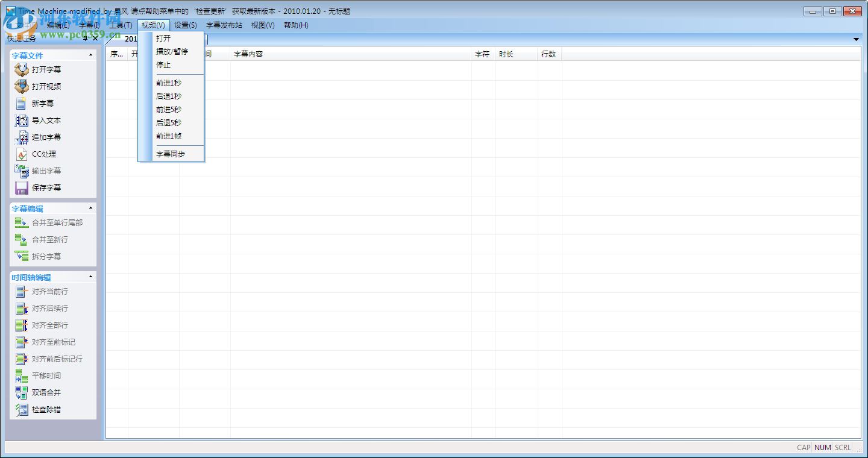Import text using the 导入文本 icon
868x458 pixels.
(x=22, y=120)
